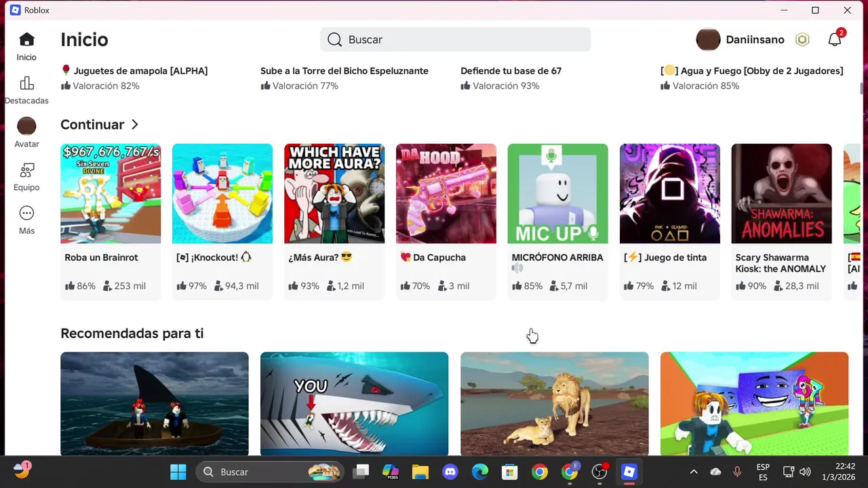Click the Daniinsano profile avatar picture
Image resolution: width=868 pixels, height=488 pixels.
click(x=708, y=39)
